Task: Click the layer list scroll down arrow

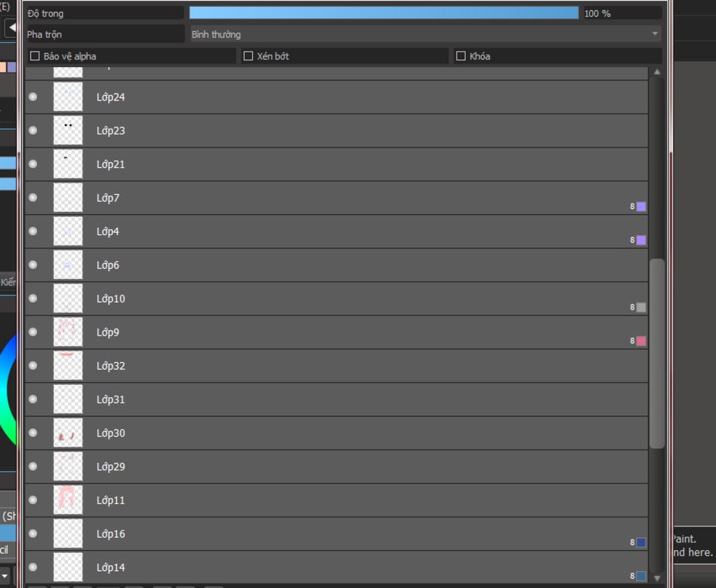Action: click(x=657, y=578)
